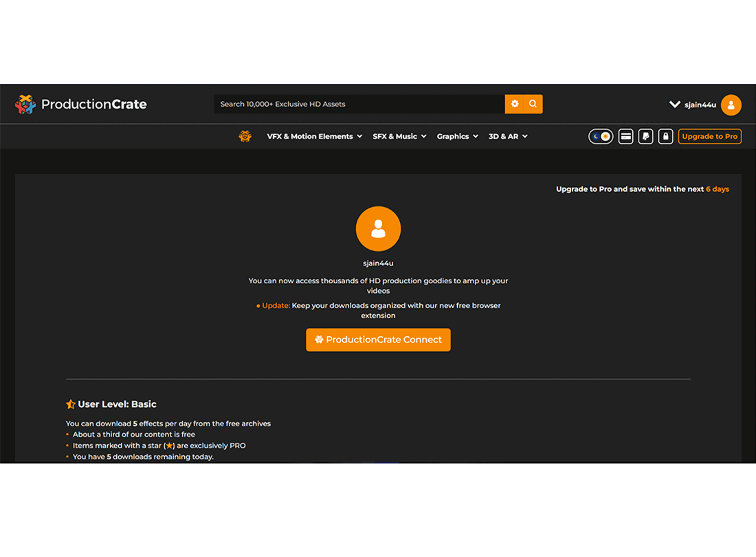Screen dimensions: 756x557
Task: Click the orange 'Update:' label
Action: tap(276, 306)
